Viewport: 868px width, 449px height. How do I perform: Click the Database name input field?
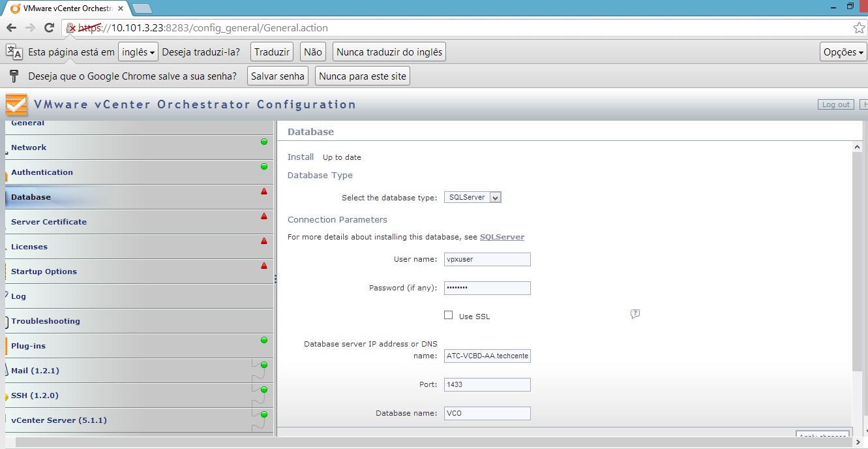(487, 413)
